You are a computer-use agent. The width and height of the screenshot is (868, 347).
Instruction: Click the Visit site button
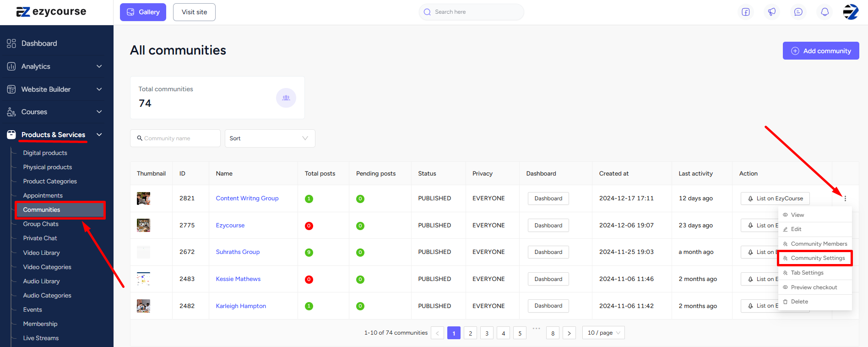pos(194,12)
